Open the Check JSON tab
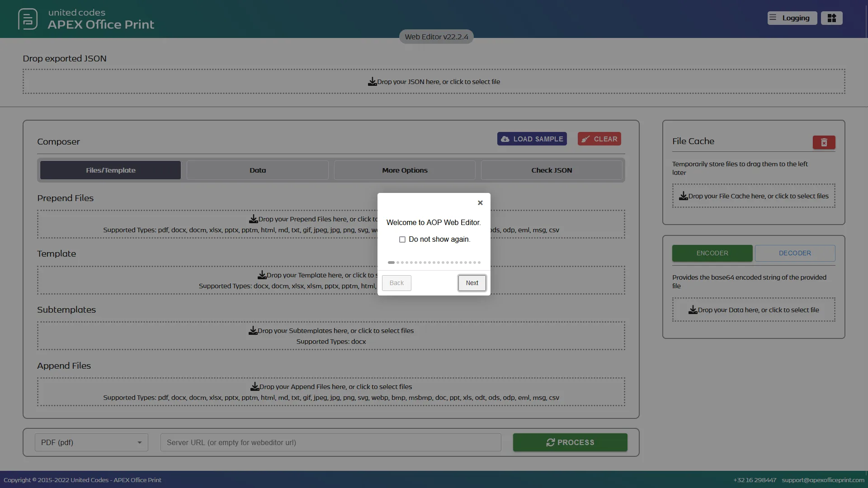This screenshot has height=488, width=868. 552,170
